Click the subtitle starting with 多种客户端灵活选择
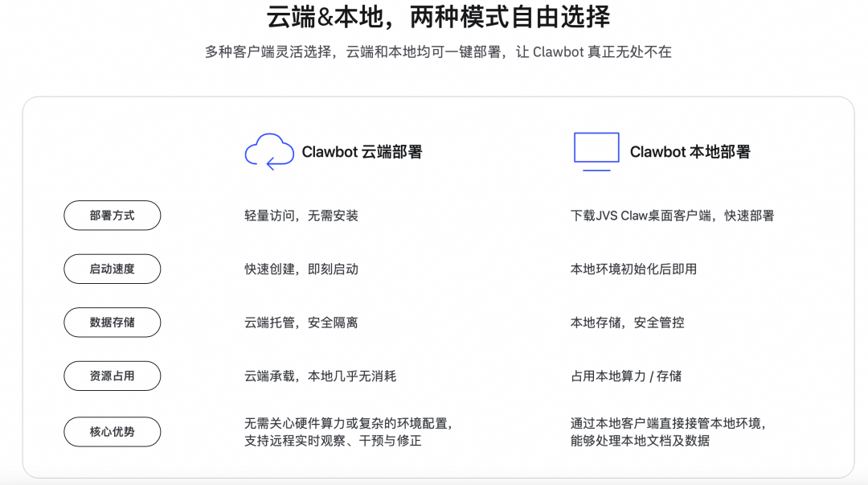The width and height of the screenshot is (868, 485). 438,52
